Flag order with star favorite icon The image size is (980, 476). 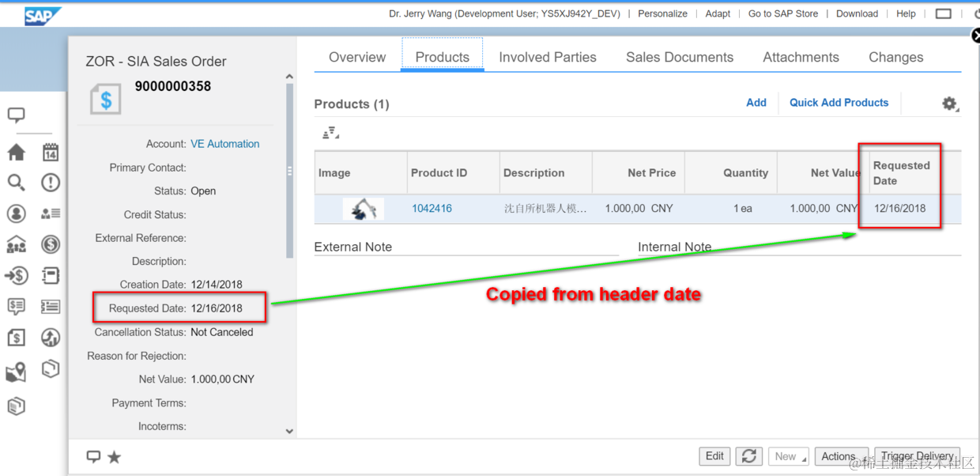point(115,456)
